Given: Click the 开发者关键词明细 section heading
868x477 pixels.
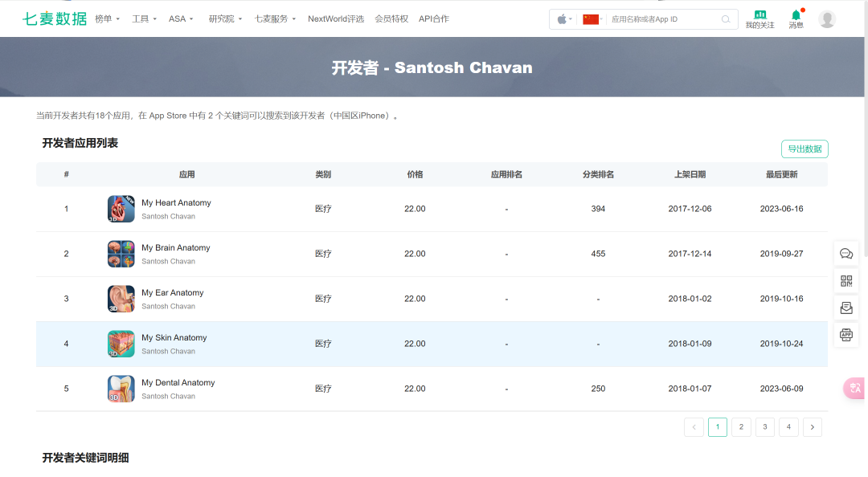Looking at the screenshot, I should tap(85, 458).
